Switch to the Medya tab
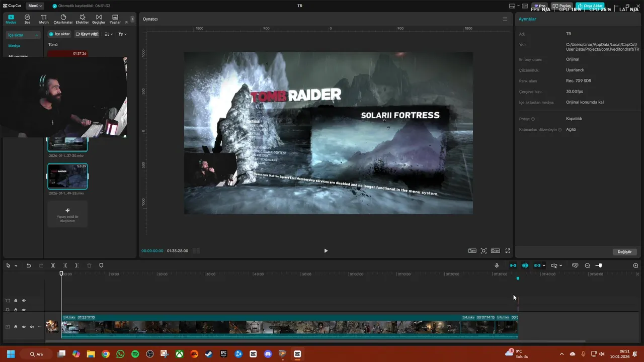The height and width of the screenshot is (362, 644). point(11,19)
